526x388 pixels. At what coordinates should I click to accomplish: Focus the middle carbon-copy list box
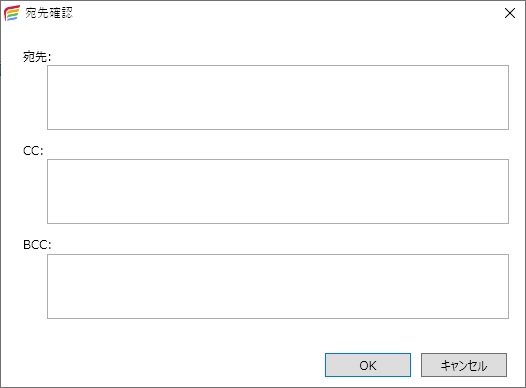(x=278, y=191)
